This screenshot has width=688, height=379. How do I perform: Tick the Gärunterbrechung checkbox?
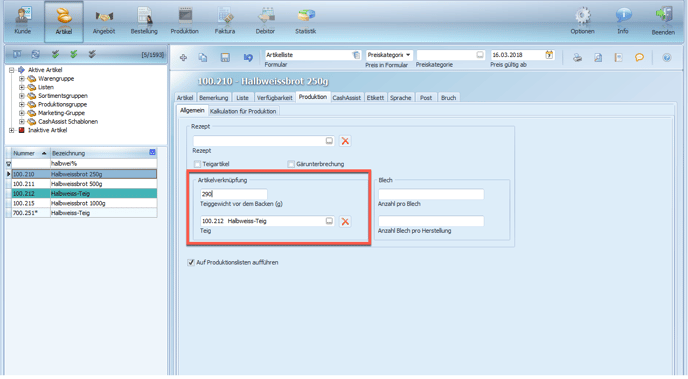click(291, 164)
